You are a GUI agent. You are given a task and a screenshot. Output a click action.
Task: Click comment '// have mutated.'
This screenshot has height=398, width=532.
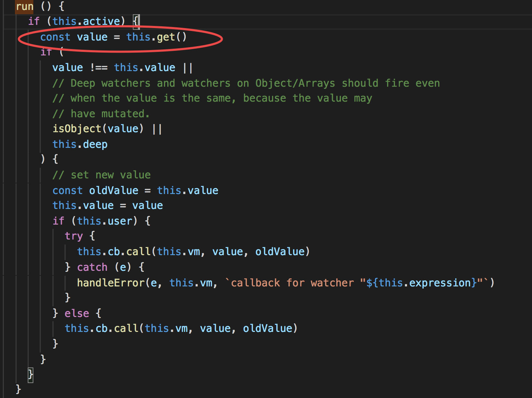101,114
